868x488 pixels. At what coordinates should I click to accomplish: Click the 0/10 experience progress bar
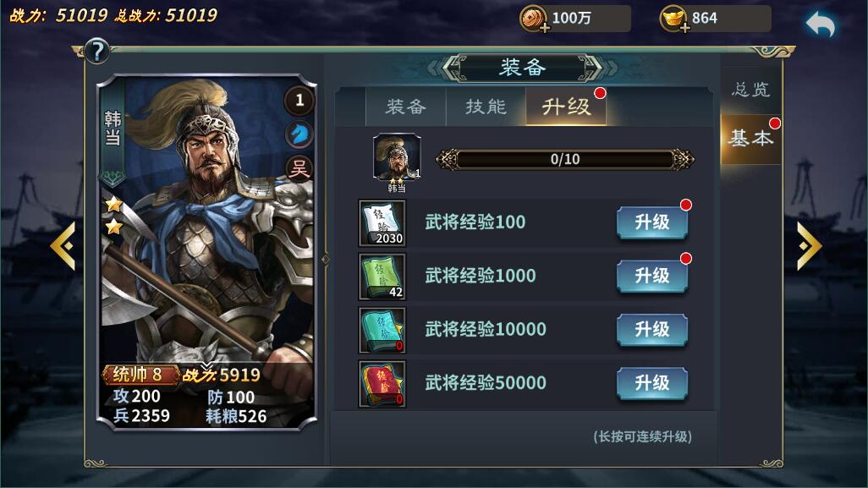tap(564, 159)
